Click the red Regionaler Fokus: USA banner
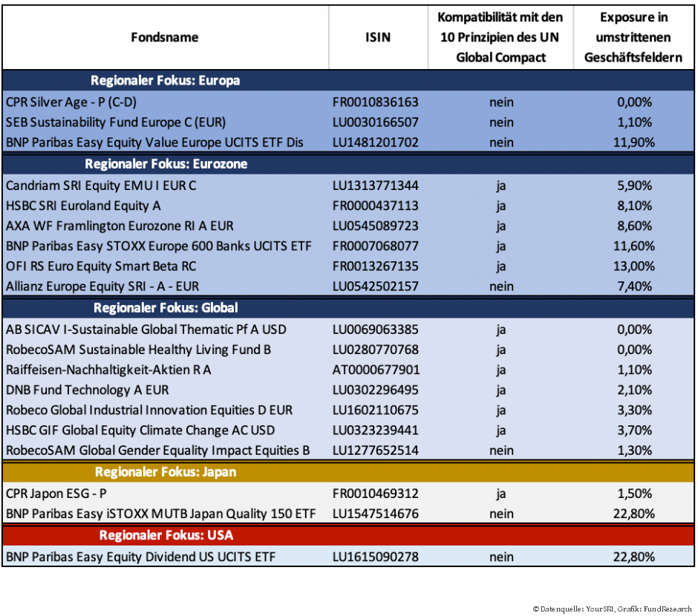 tap(165, 534)
